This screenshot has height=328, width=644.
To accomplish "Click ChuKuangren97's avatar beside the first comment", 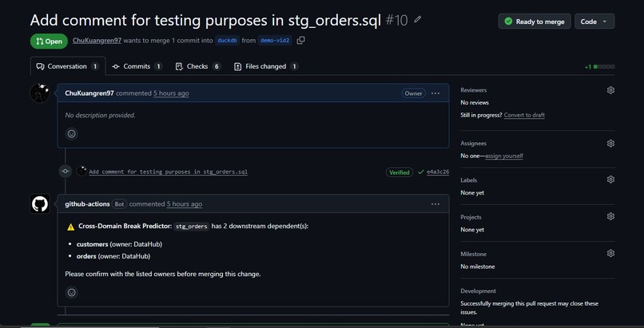I will (x=40, y=93).
